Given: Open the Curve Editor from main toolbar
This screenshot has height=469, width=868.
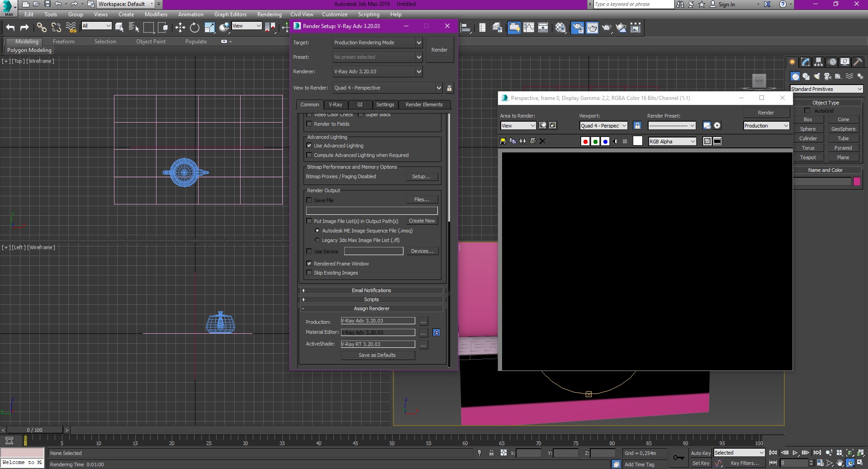Looking at the screenshot, I should [x=529, y=28].
